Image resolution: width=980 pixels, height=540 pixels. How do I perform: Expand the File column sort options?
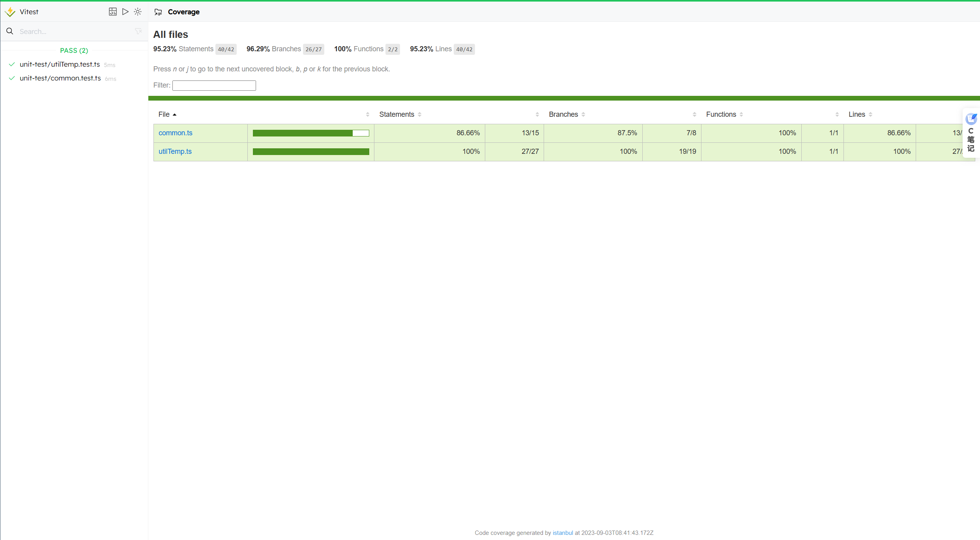pyautogui.click(x=368, y=114)
